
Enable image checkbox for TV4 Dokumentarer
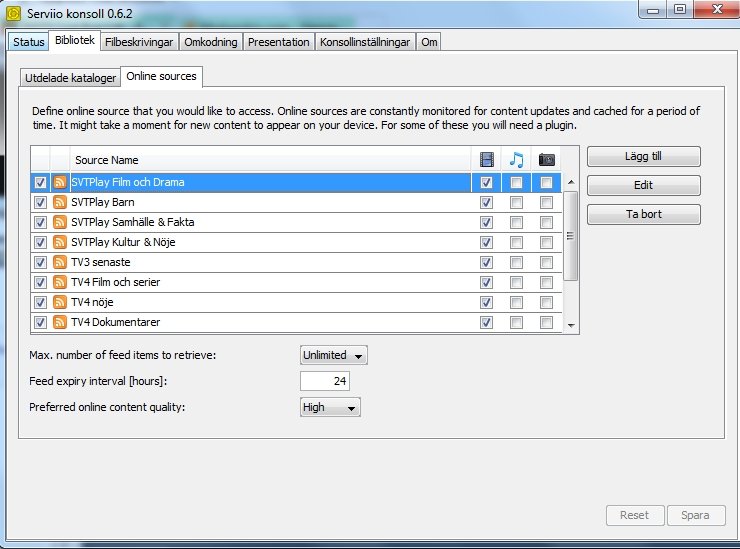pos(546,322)
